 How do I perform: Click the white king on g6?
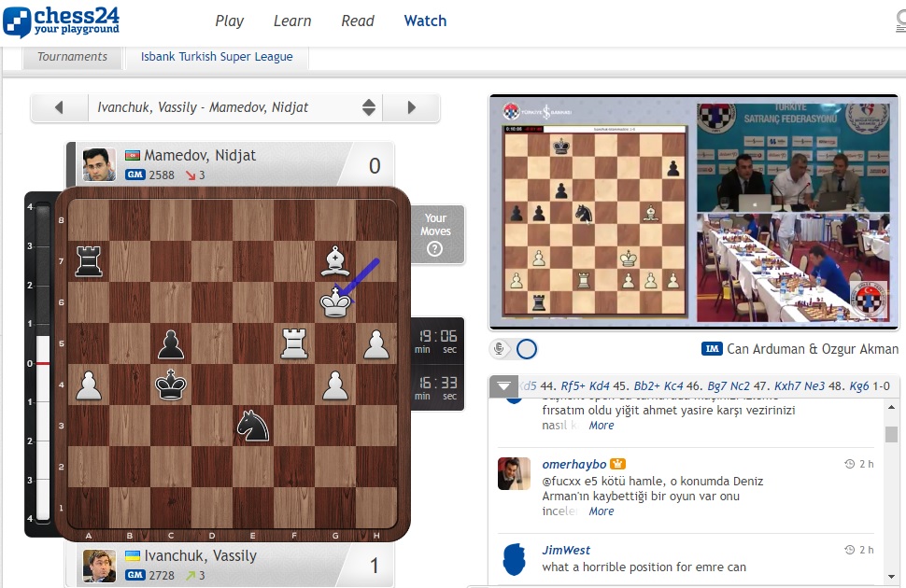[x=335, y=302]
